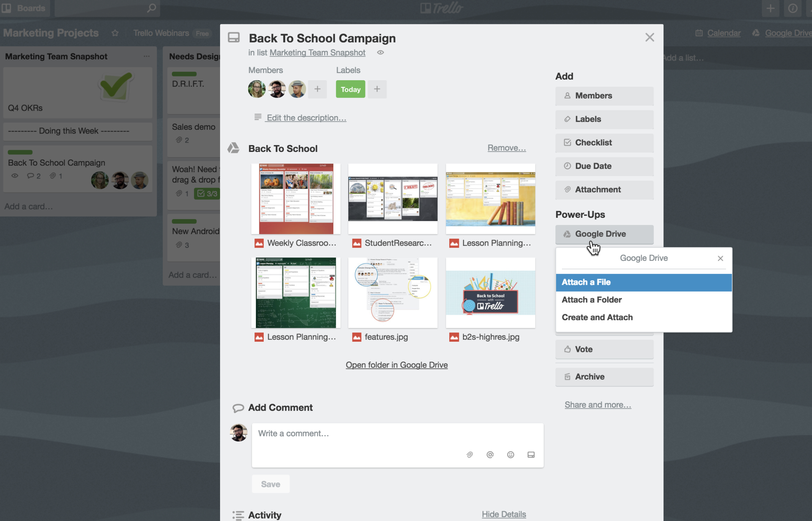Click the Google Drive Power-Up icon
The image size is (812, 521).
tap(566, 233)
